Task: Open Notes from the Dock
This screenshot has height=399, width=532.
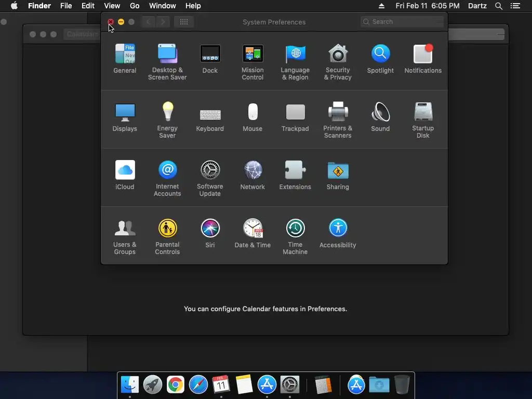Action: pyautogui.click(x=244, y=385)
